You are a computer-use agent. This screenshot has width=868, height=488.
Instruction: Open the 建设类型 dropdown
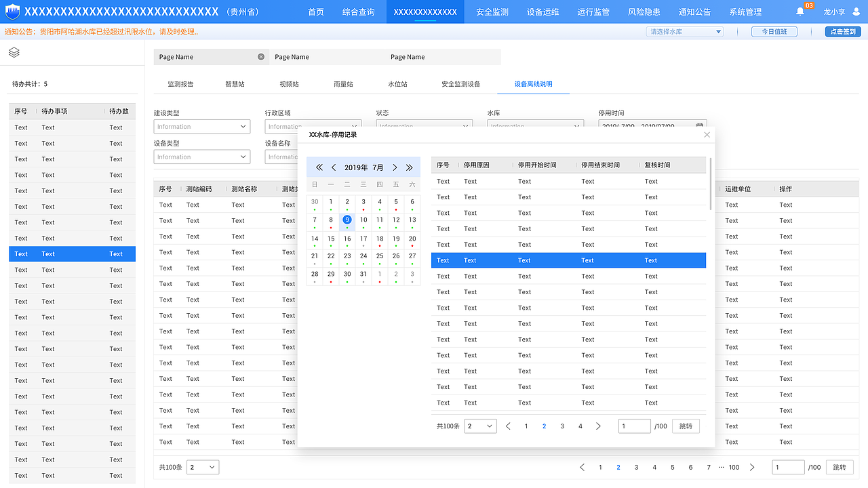coord(202,127)
